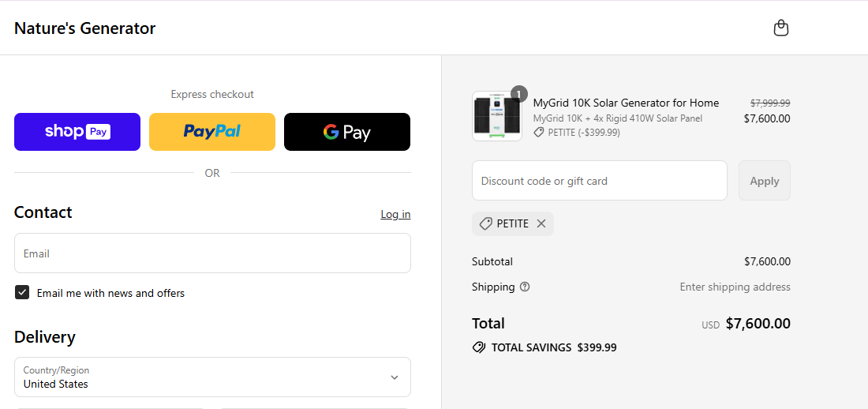Screen dimensions: 868x409
Task: Click the Enter shipping address text
Action: click(735, 287)
